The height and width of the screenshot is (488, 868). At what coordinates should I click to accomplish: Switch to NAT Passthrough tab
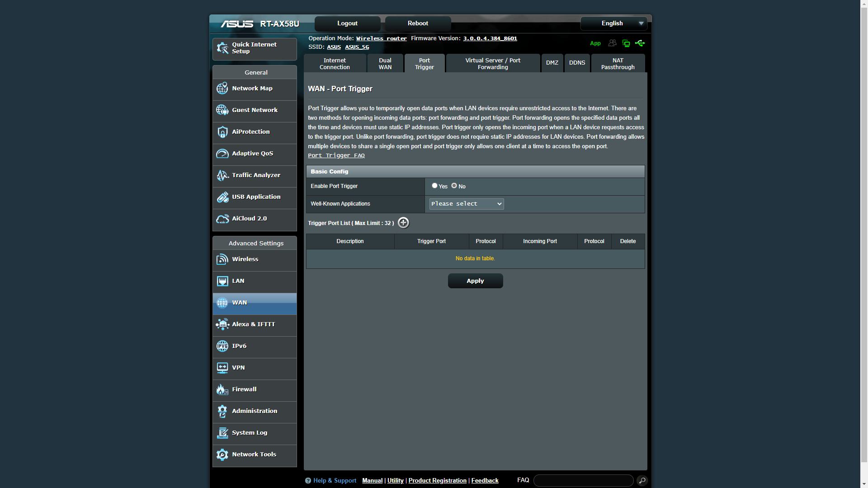[x=618, y=64]
